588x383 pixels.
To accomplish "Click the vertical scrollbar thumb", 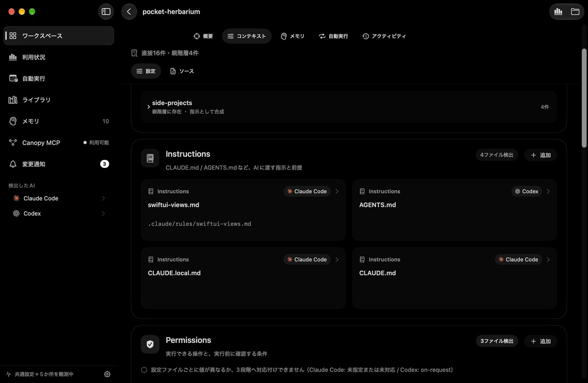I will pos(584,98).
